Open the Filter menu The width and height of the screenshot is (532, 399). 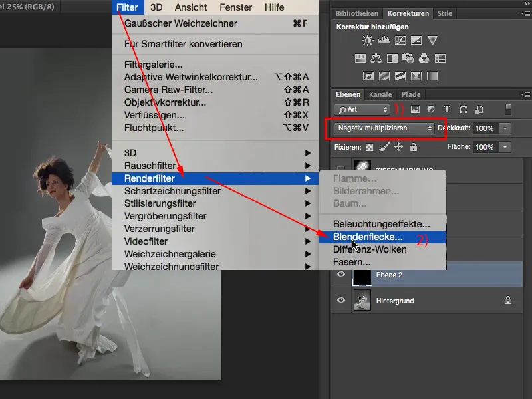pos(127,7)
